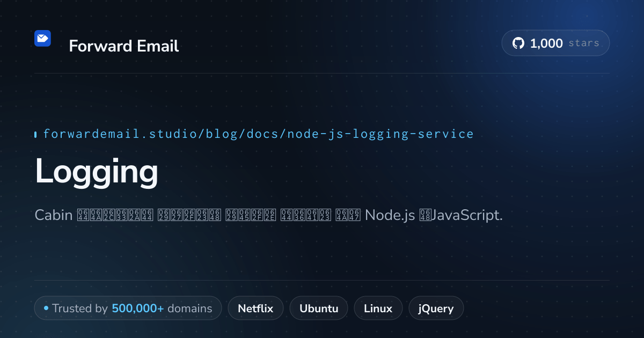The image size is (644, 338).
Task: Click the Forward Email envelope logo icon
Action: [42, 38]
